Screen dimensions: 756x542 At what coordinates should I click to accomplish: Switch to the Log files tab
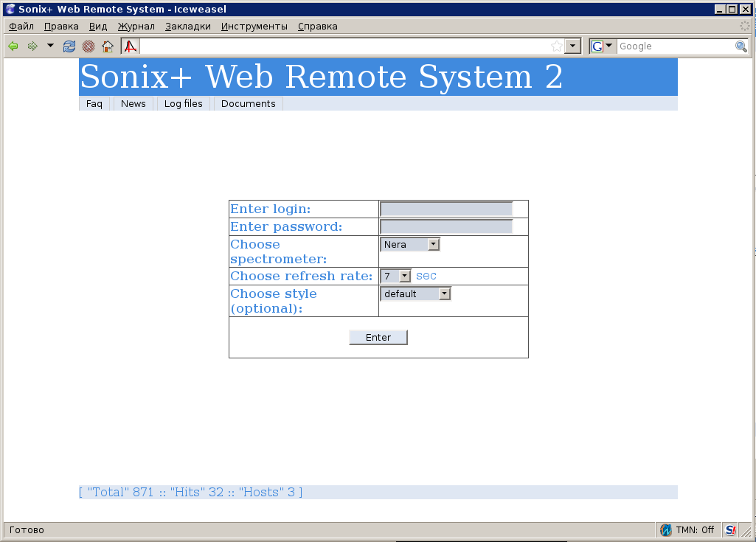click(x=183, y=104)
